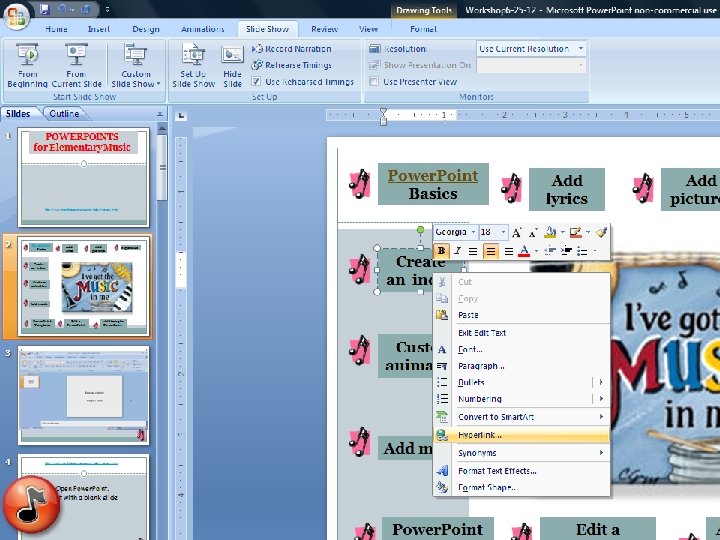720x540 pixels.
Task: Select slide 3 thumbnail in Slides pane
Action: (84, 395)
